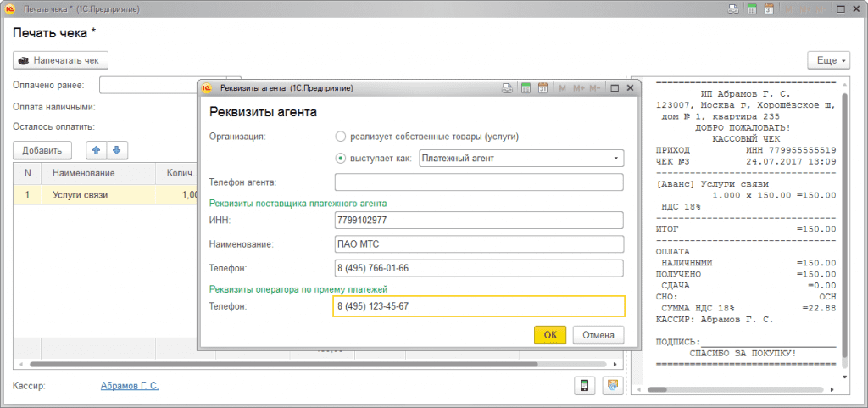Click the 'Напечатать чек' button

[60, 61]
